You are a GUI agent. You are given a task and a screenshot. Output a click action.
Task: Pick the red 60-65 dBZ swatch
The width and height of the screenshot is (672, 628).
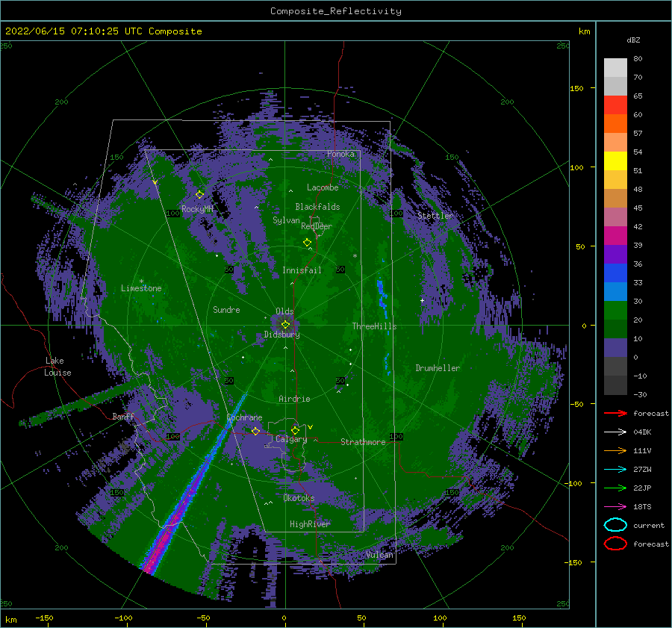point(615,105)
